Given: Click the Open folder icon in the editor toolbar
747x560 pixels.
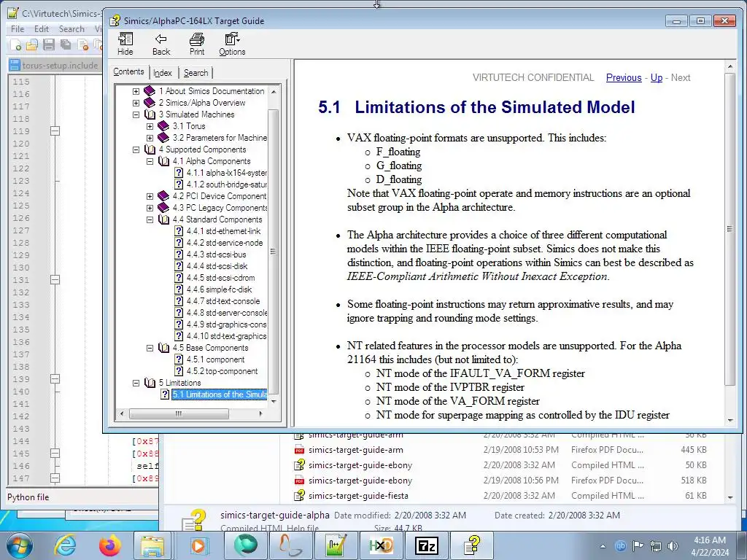Looking at the screenshot, I should 32,44.
